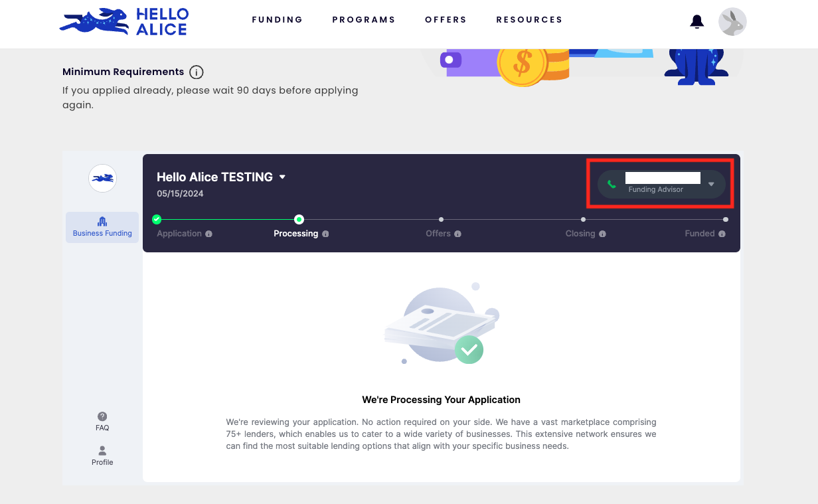818x504 pixels.
Task: Click the Closing progress dot
Action: [x=584, y=219]
